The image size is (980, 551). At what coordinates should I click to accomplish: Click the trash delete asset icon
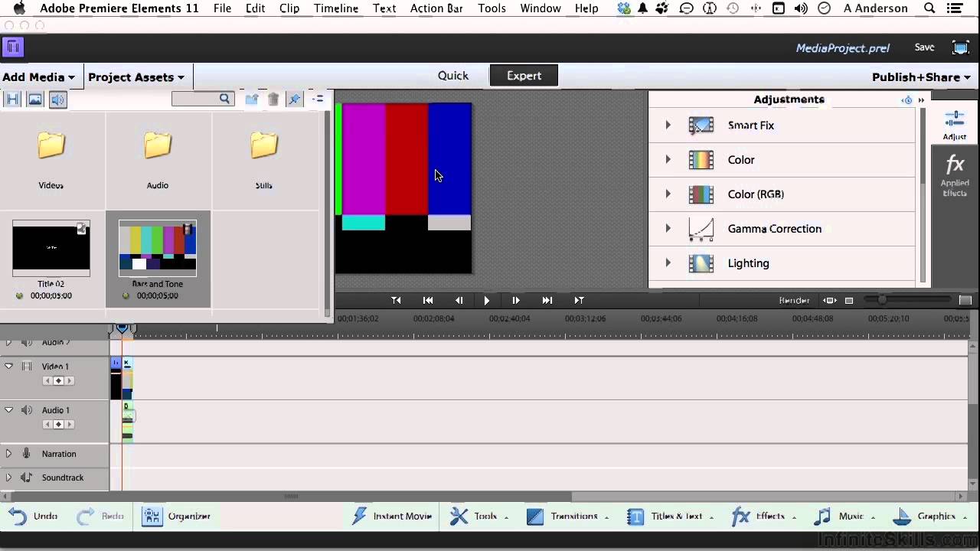[x=273, y=99]
